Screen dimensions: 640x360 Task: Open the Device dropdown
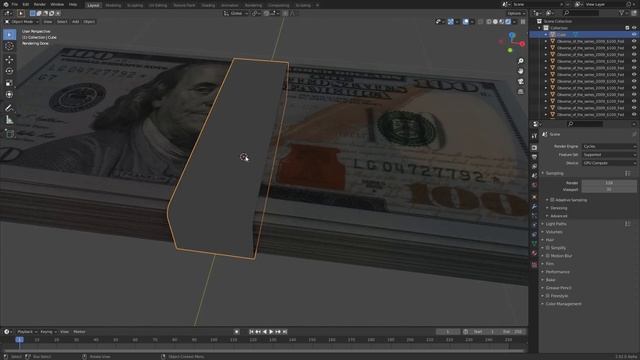point(609,163)
